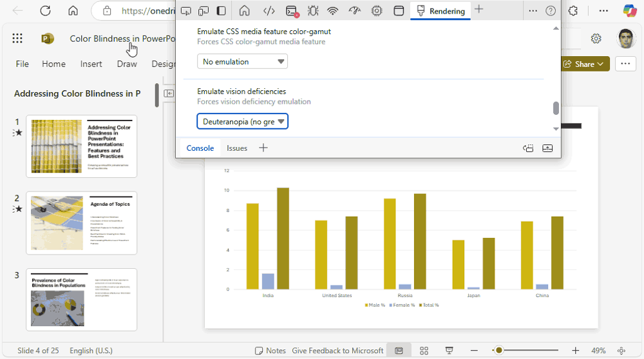Image resolution: width=644 pixels, height=359 pixels.
Task: Refresh the browser page
Action: point(45,11)
